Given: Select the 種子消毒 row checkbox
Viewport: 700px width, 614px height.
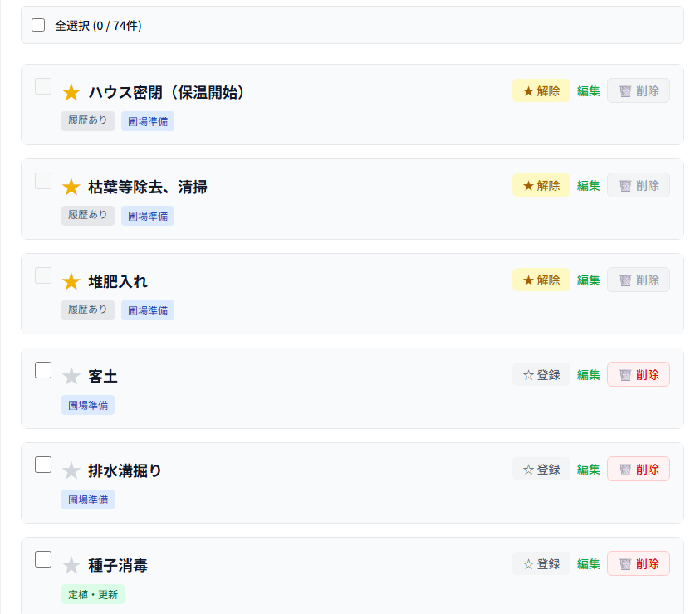Looking at the screenshot, I should (x=43, y=559).
